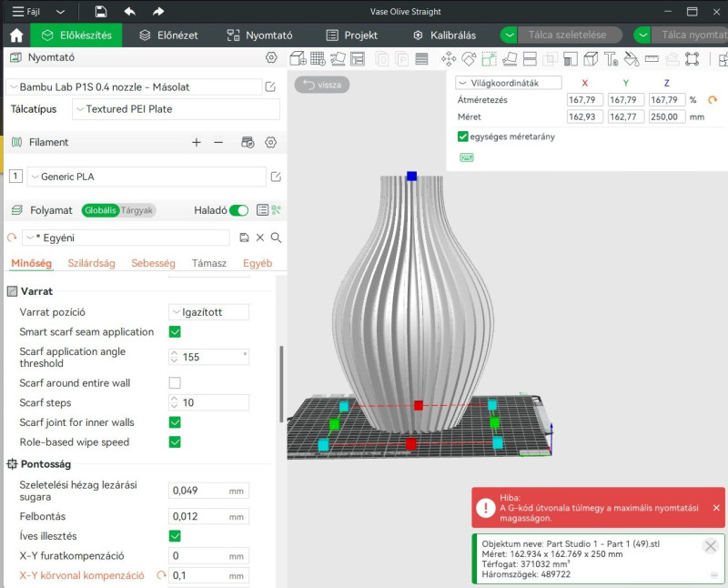Open the Fájl menu
Screen dimensions: 728x588
[26, 12]
